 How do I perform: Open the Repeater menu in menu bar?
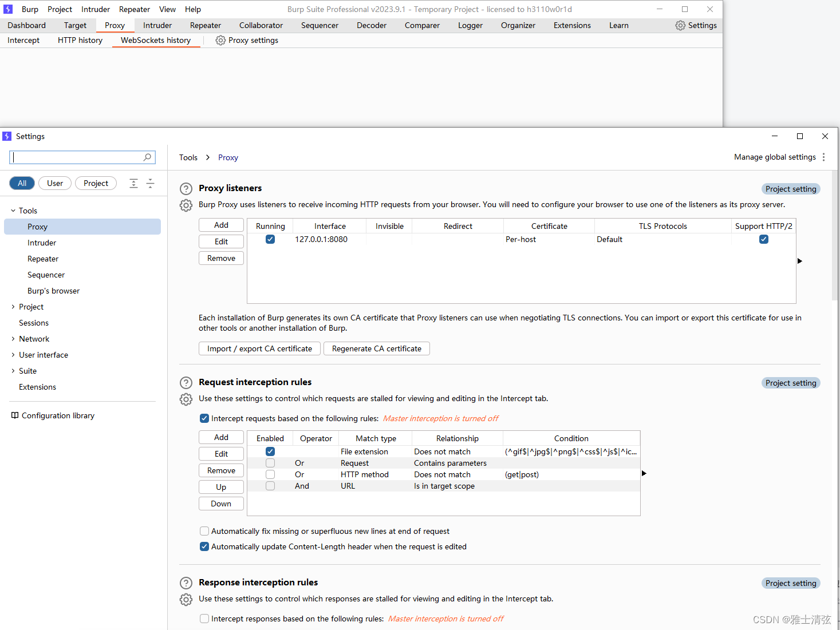coord(135,9)
